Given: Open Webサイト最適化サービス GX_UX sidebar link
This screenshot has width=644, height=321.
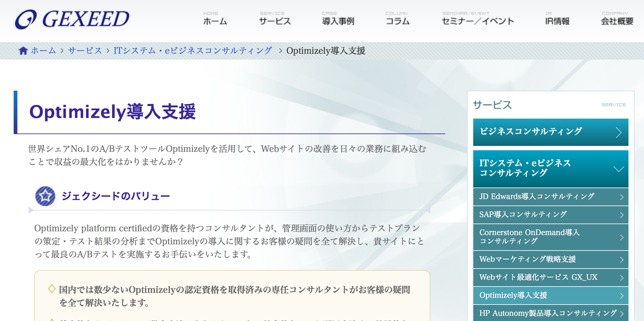Looking at the screenshot, I should [538, 277].
